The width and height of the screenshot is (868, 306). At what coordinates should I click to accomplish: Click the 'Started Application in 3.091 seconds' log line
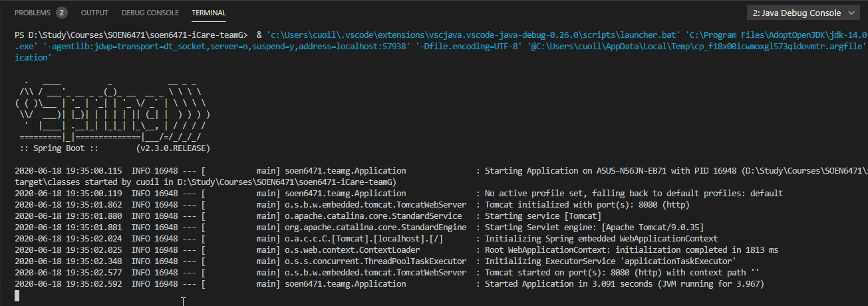click(x=624, y=284)
